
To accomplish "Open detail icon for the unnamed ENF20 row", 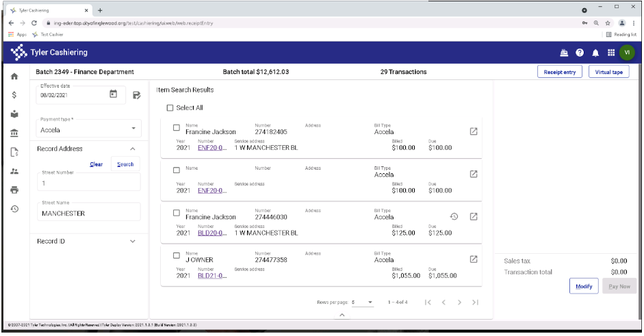I will [x=474, y=175].
